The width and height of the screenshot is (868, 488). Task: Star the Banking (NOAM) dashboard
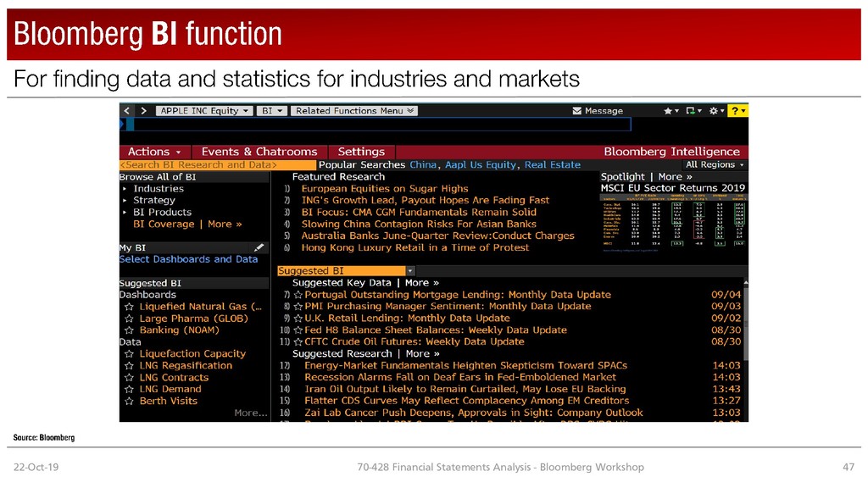(129, 330)
